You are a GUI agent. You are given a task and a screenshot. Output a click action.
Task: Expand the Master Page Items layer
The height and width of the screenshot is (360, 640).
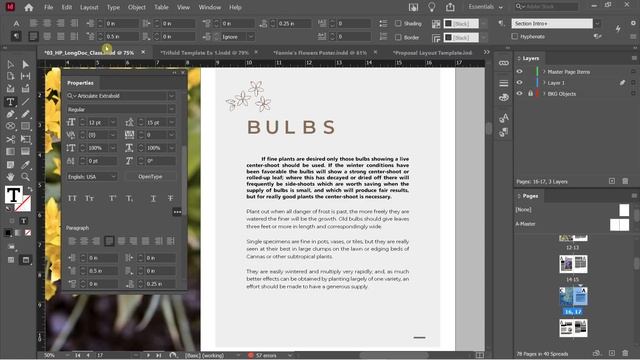tap(544, 71)
